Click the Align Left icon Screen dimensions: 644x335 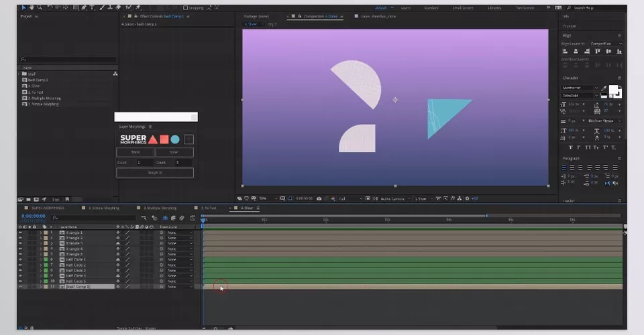pyautogui.click(x=565, y=51)
